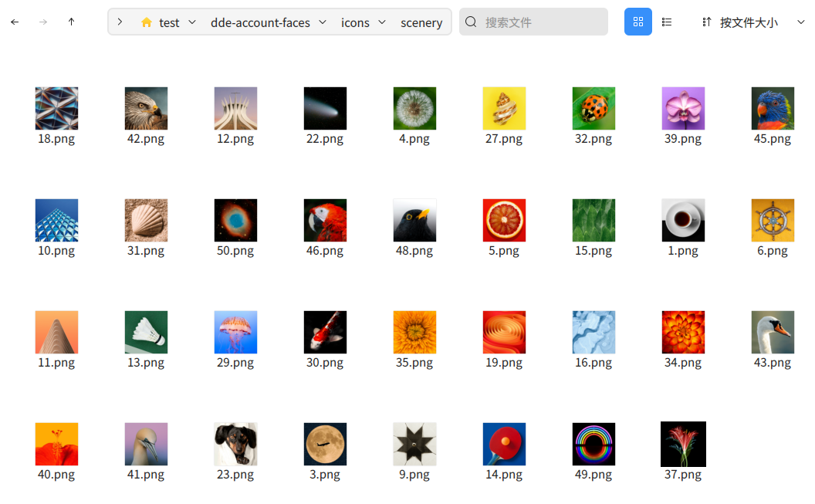Screen dimensions: 815x504
Task: Select the 29.png jellyfish thumbnail
Action: point(235,332)
